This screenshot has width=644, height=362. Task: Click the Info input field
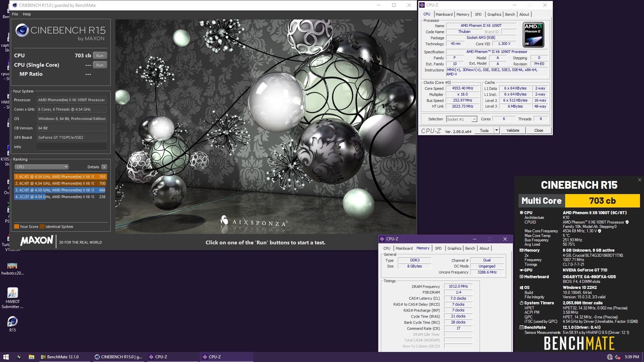pos(72,147)
